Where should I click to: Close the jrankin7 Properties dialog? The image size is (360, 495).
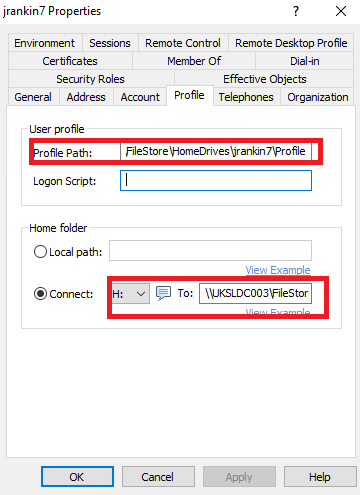click(x=341, y=11)
